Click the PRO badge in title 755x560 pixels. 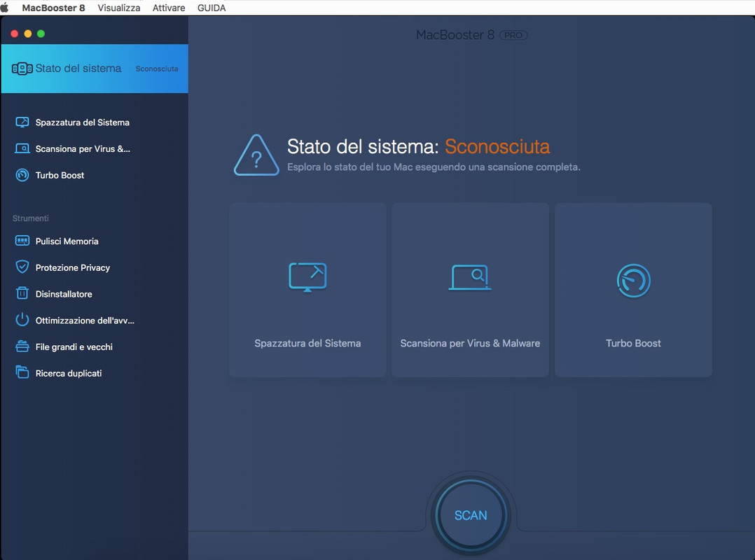pyautogui.click(x=513, y=35)
